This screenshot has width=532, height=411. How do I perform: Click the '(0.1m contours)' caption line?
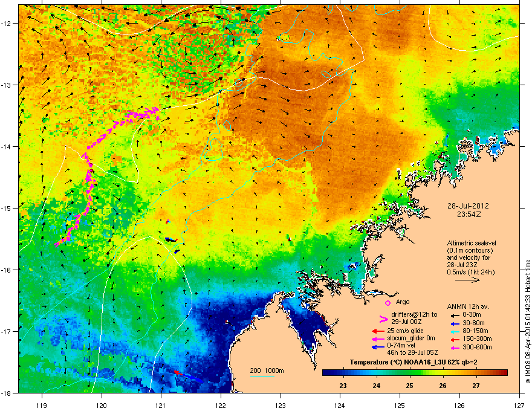point(470,251)
